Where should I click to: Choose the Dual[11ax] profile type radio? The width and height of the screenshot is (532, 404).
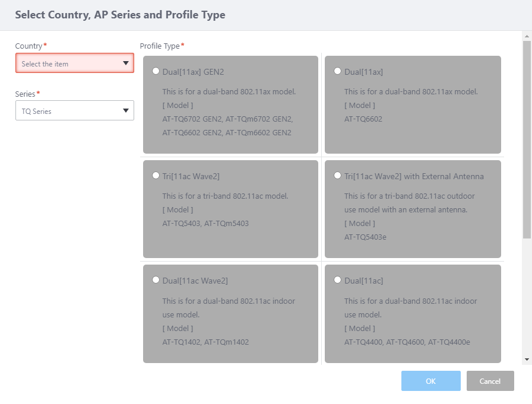338,72
